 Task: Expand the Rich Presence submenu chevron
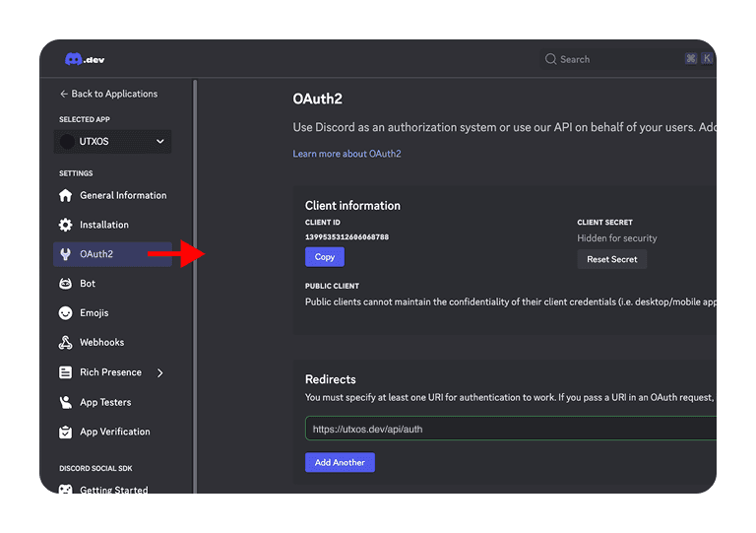pyautogui.click(x=160, y=372)
